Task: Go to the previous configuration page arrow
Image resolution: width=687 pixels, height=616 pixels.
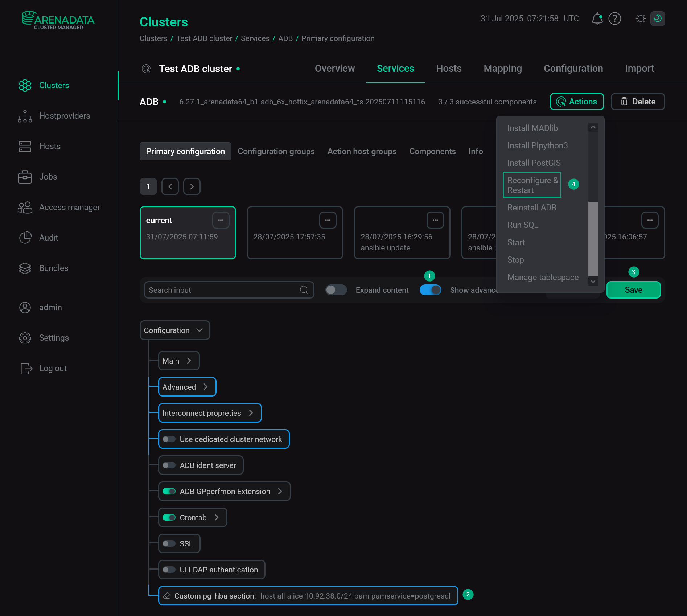Action: [x=170, y=186]
